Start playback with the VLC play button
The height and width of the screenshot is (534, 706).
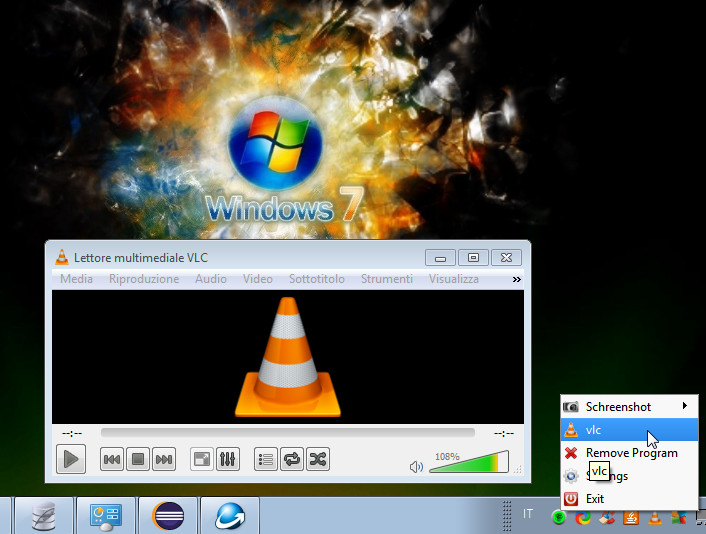coord(71,459)
